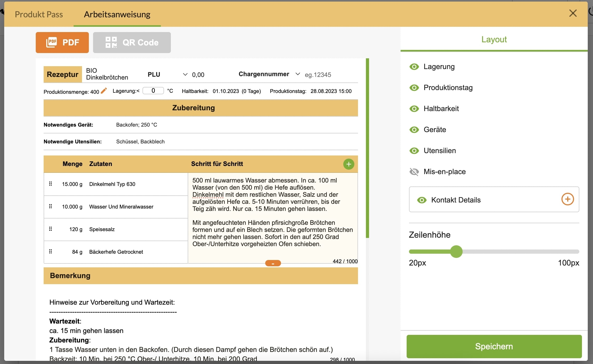Click the orange minus button below the steps text
The width and height of the screenshot is (593, 364).
click(273, 263)
